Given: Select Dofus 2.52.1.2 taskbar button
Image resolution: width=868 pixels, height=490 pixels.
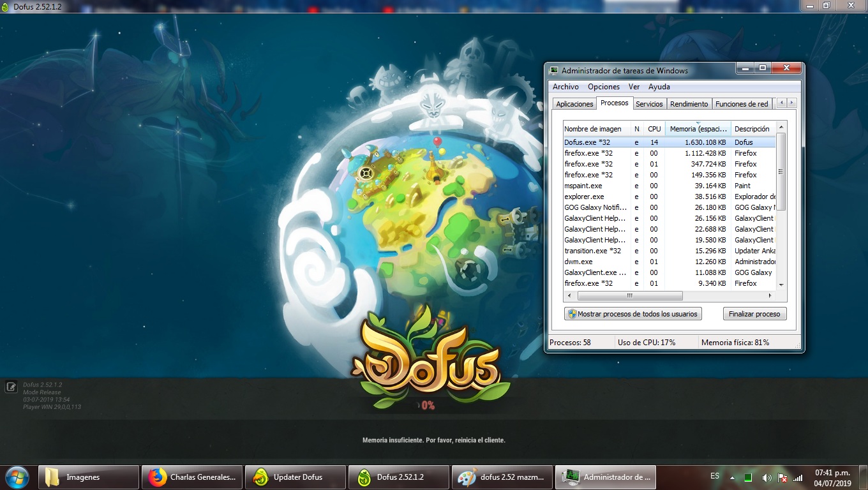Looking at the screenshot, I should click(399, 477).
